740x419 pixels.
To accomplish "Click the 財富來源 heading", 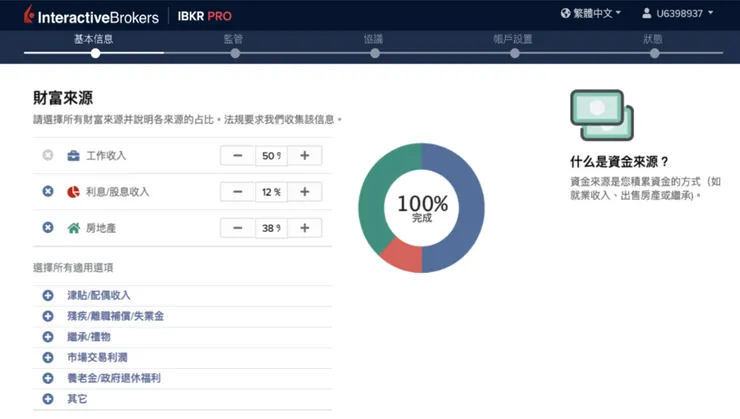I will point(63,98).
